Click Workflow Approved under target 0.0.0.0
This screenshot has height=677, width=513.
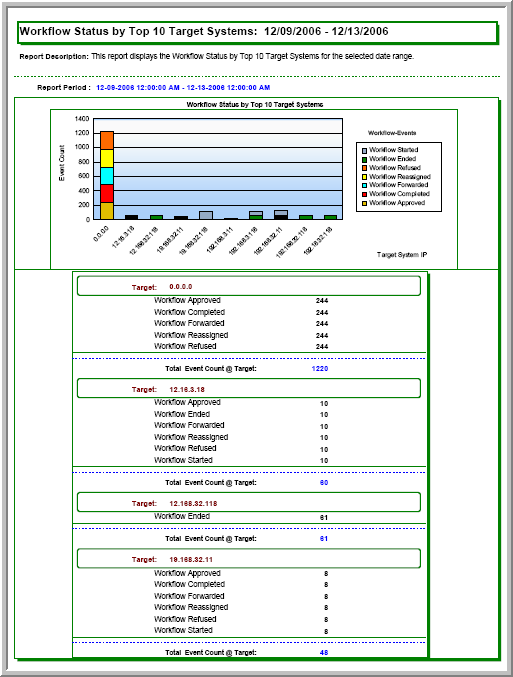tap(187, 300)
